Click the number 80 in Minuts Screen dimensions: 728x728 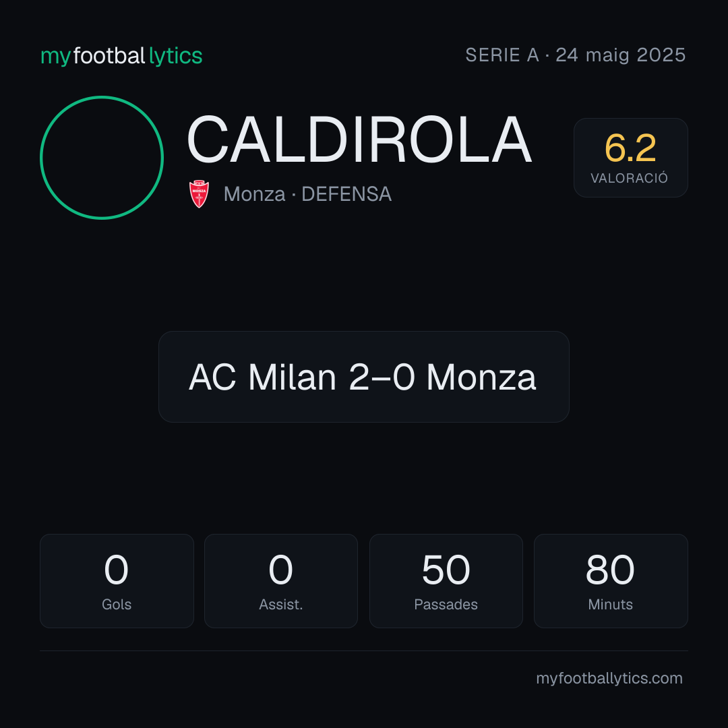tap(610, 570)
